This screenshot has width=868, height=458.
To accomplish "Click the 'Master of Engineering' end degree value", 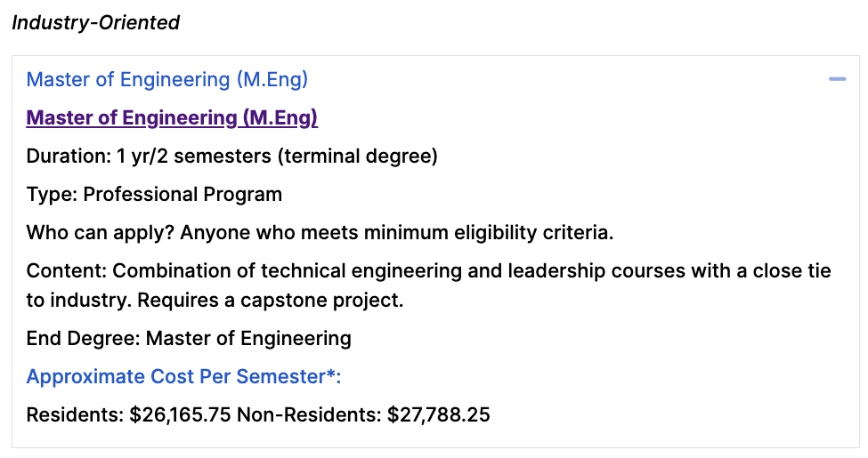I will pyautogui.click(x=248, y=339).
